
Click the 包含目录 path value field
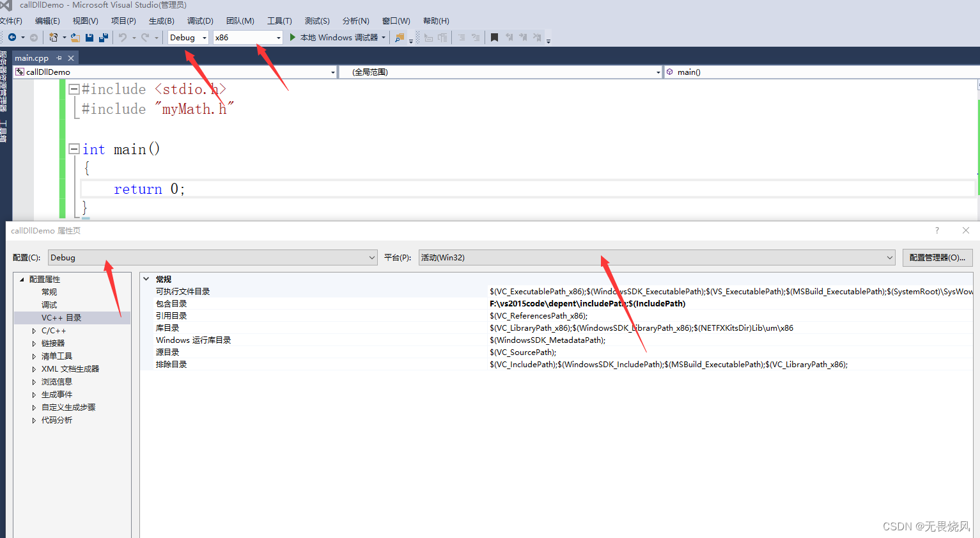pyautogui.click(x=731, y=304)
